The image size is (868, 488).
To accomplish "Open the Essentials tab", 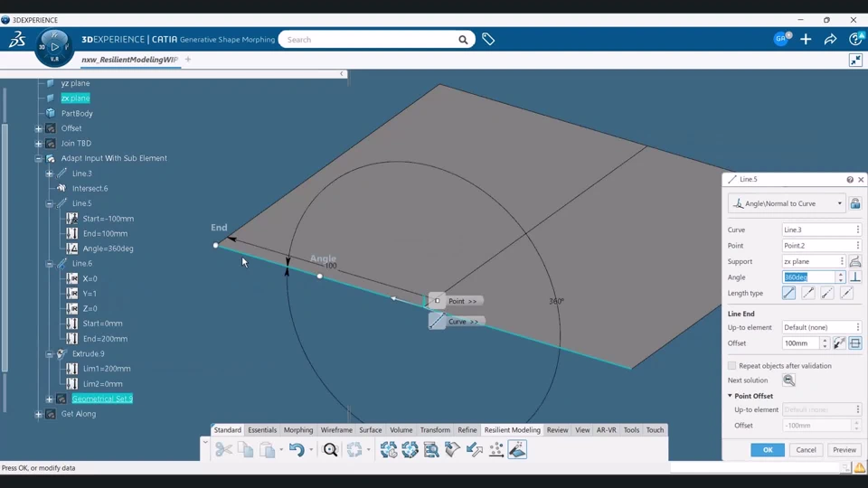I will point(262,430).
